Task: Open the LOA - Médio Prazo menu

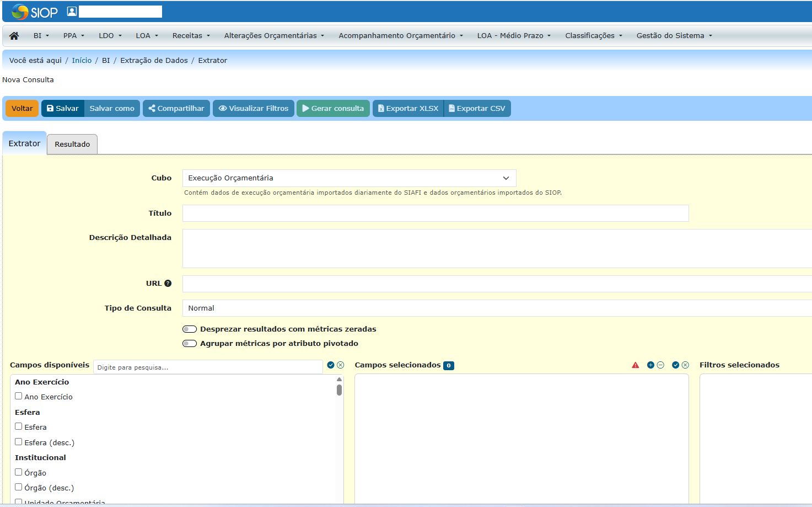Action: 514,35
